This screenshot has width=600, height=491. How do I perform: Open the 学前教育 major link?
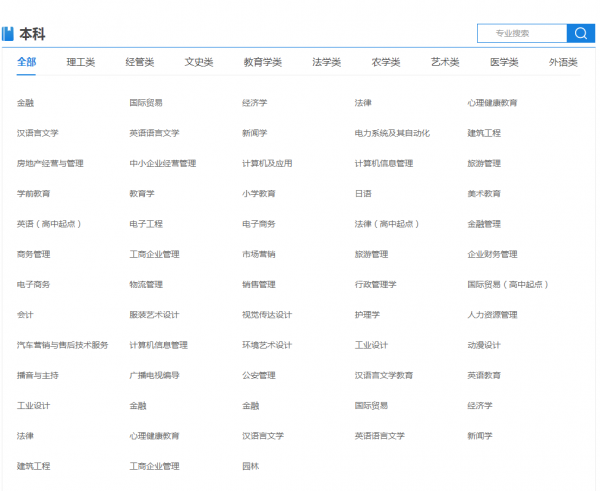33,194
